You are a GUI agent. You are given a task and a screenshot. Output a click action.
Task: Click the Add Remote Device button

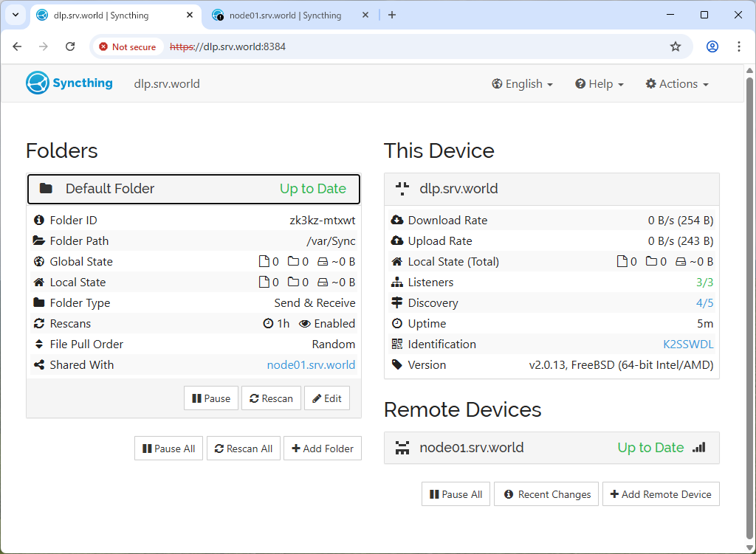(661, 494)
